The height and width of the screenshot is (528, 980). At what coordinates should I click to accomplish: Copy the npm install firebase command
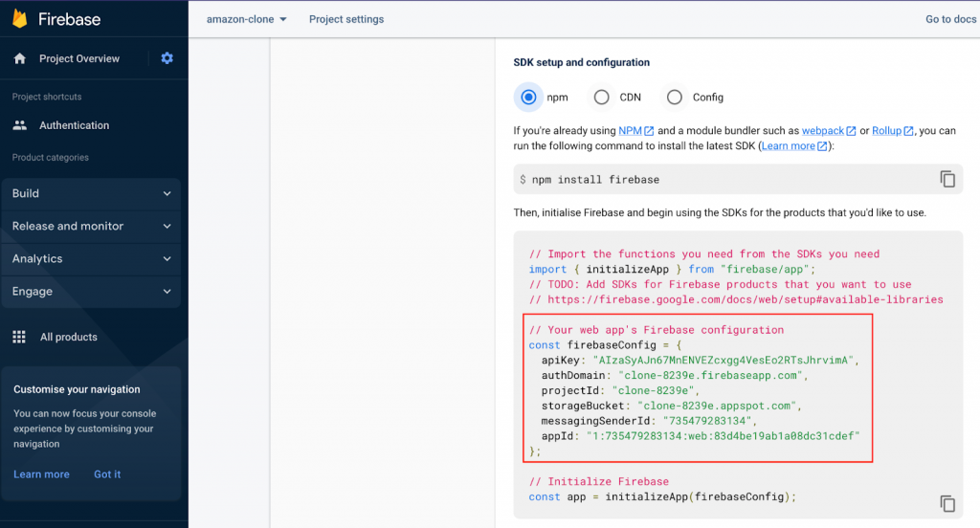(947, 179)
